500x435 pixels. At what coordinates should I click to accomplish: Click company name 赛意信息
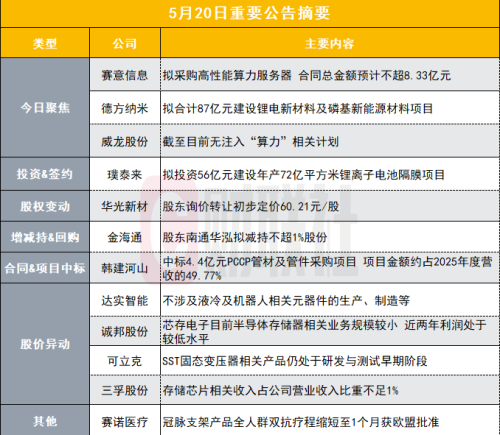pyautogui.click(x=125, y=75)
